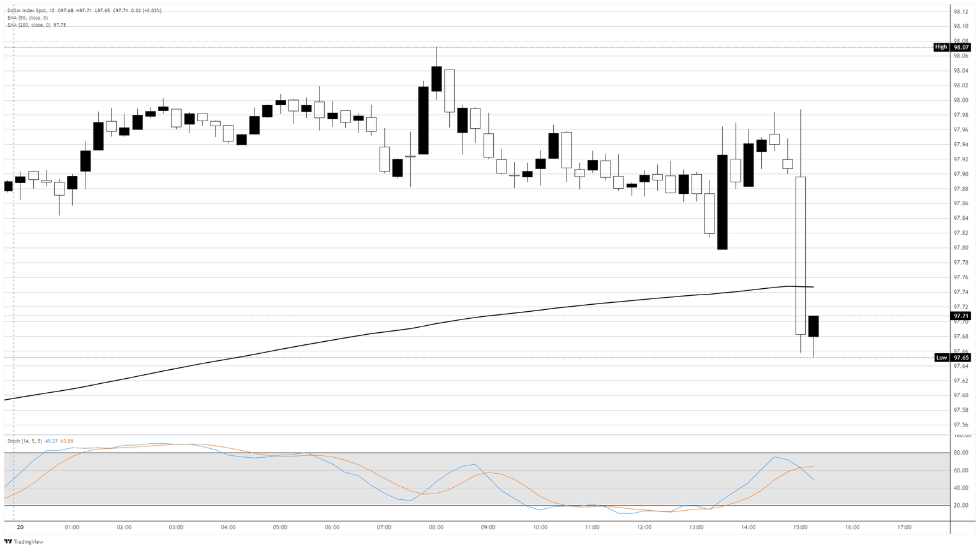Click the orange Stoch value 63.88
This screenshot has height=549, width=980.
coord(66,441)
